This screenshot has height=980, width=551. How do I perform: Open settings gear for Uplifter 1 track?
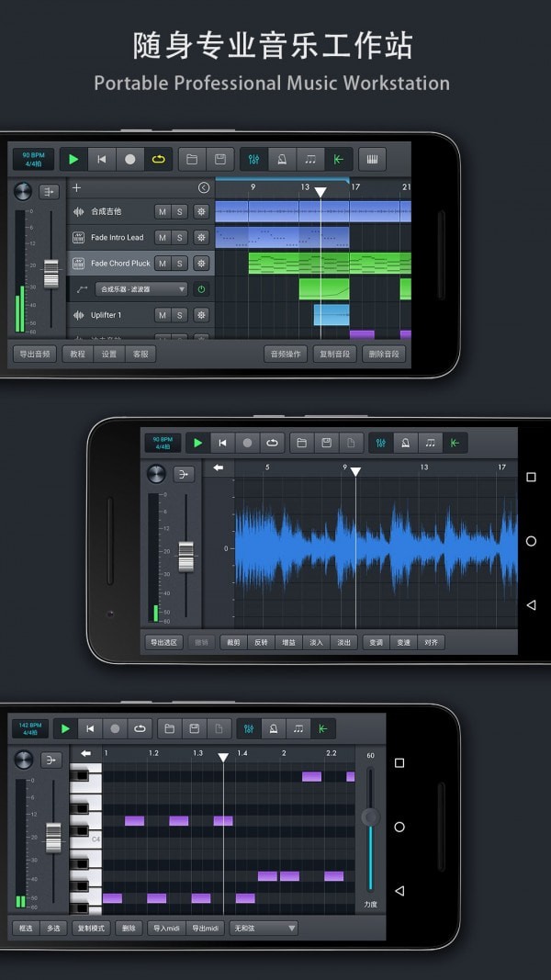(201, 315)
